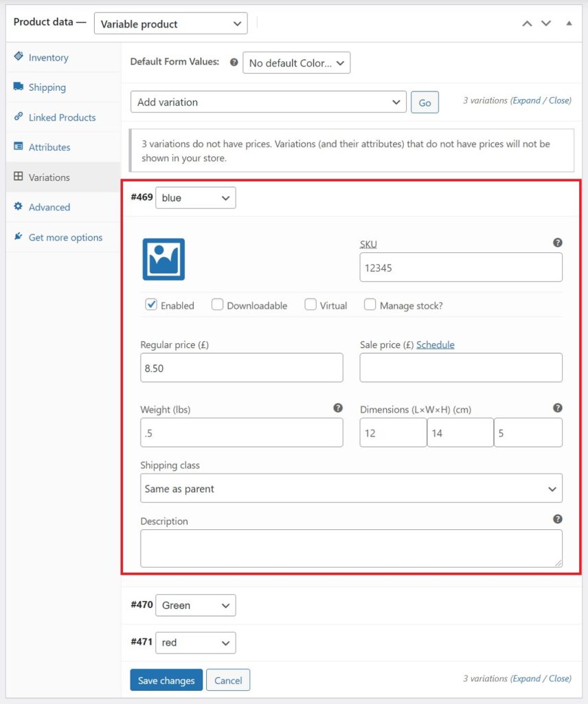
Task: Click the Save changes button
Action: [166, 680]
